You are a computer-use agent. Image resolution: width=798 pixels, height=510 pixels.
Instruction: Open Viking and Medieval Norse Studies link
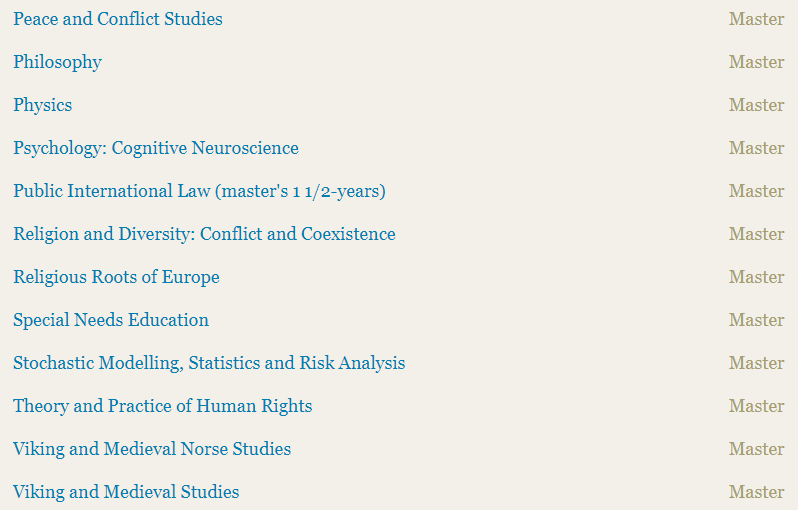coord(152,449)
